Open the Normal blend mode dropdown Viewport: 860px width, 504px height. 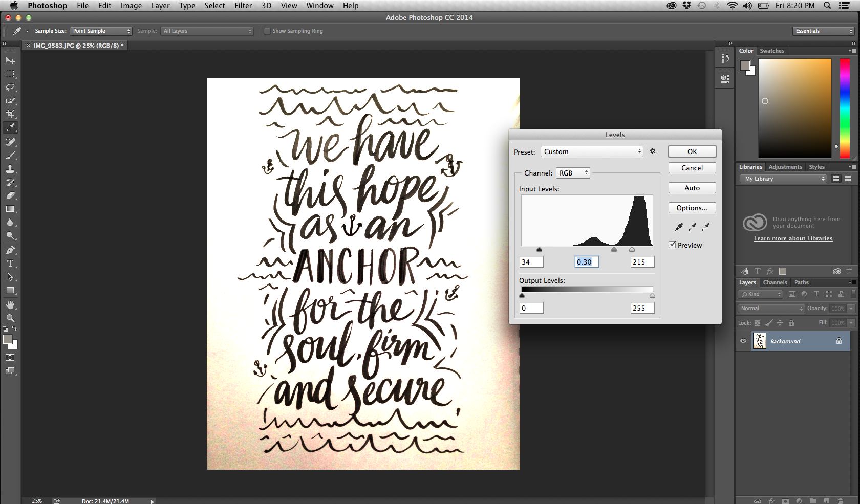point(771,309)
